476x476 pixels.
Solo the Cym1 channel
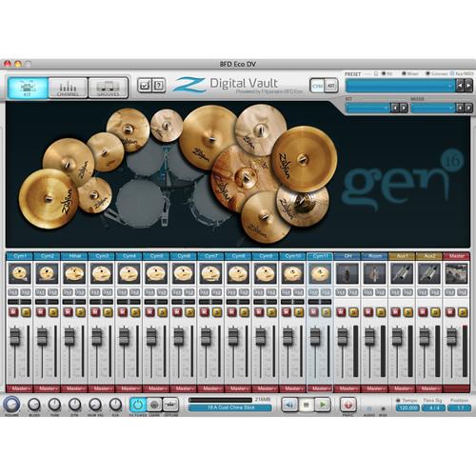[x=27, y=312]
